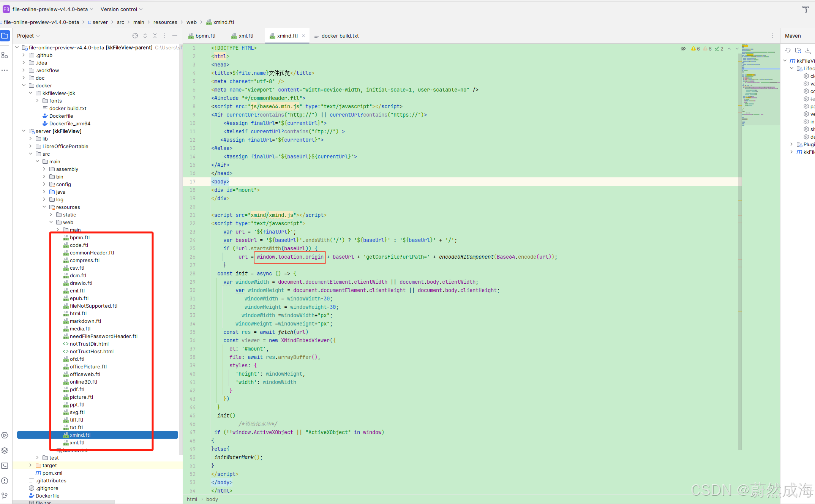Toggle the Project tool window button

point(5,36)
